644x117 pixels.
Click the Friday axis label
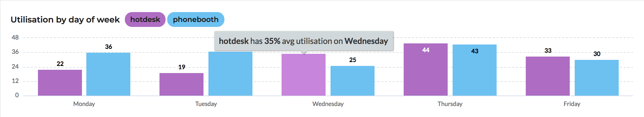(572, 104)
